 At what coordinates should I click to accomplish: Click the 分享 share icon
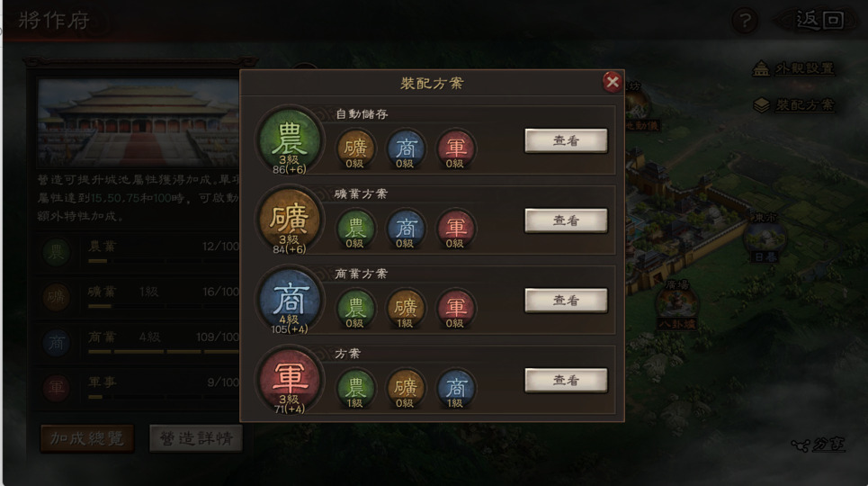(x=818, y=445)
